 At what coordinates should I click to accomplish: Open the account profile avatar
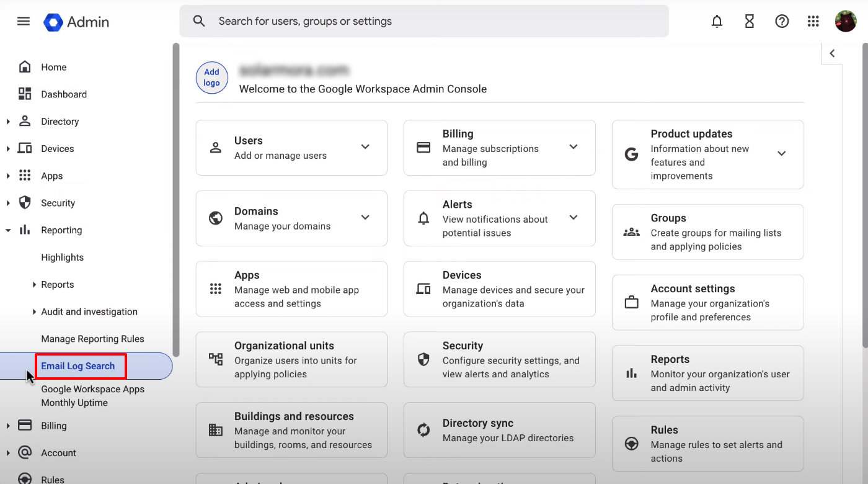tap(846, 21)
